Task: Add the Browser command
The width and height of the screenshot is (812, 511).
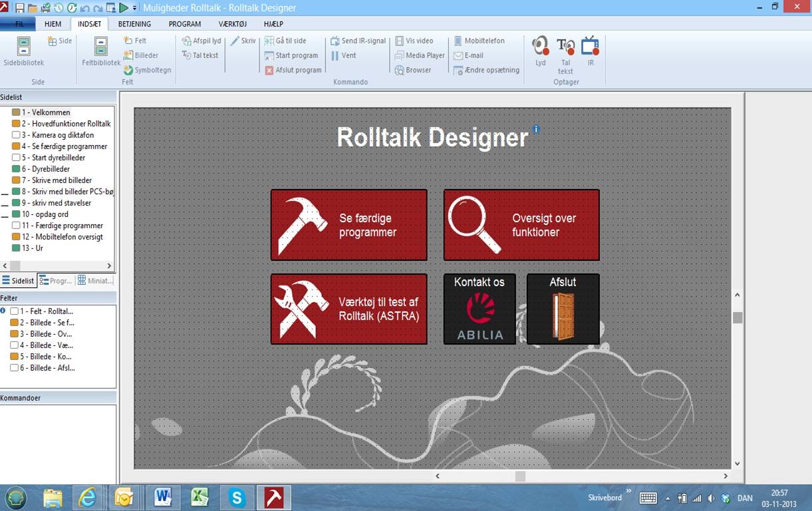Action: (413, 70)
